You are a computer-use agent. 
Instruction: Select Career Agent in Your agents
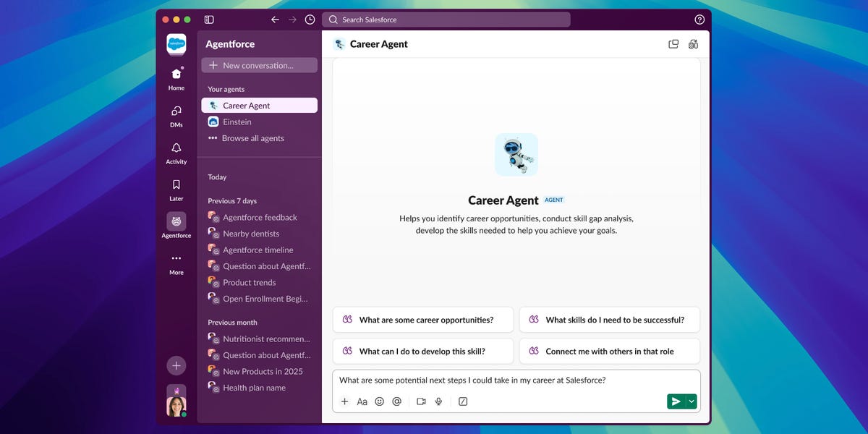coord(259,106)
